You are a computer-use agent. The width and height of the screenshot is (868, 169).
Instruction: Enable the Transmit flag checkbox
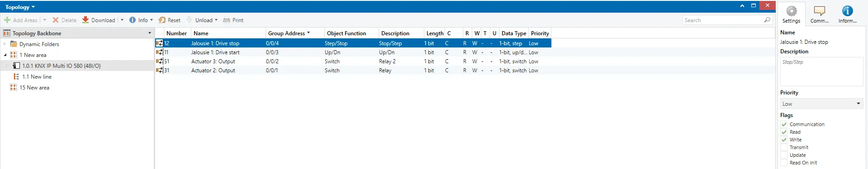[784, 147]
